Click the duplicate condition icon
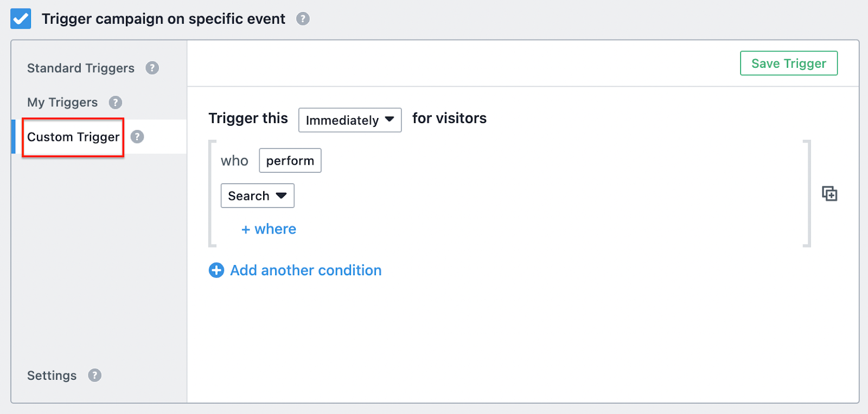Screen dimensions: 868x414 (829, 193)
